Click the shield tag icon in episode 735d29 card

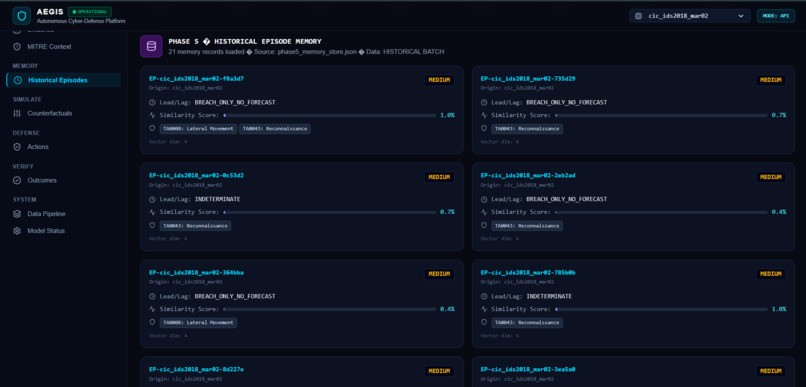[x=484, y=128]
